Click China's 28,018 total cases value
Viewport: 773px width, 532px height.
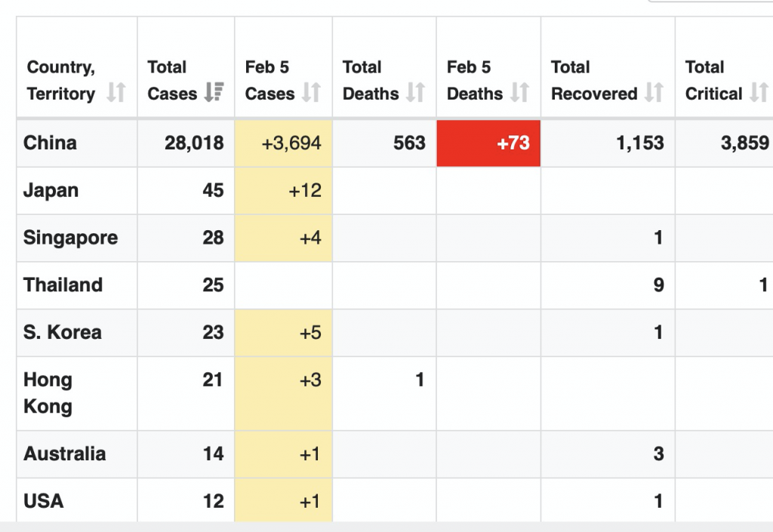pos(194,143)
